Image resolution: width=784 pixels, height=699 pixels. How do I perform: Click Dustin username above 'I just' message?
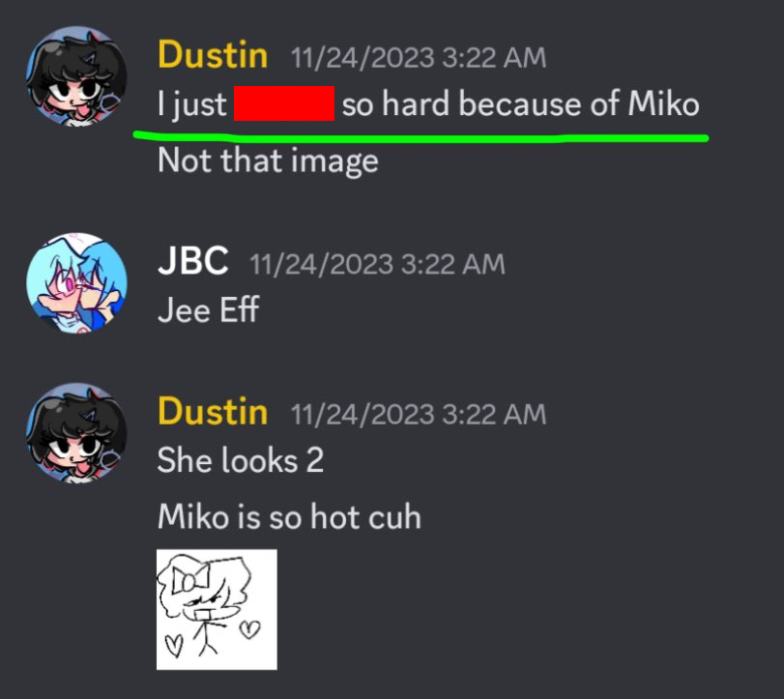coord(213,54)
